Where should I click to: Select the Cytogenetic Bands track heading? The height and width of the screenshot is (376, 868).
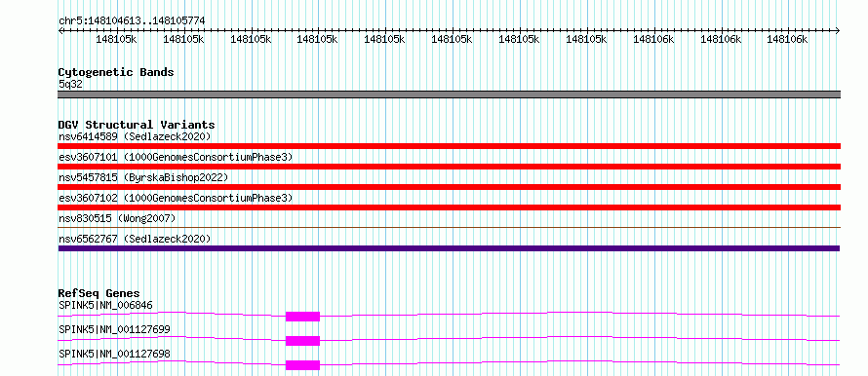tap(116, 72)
